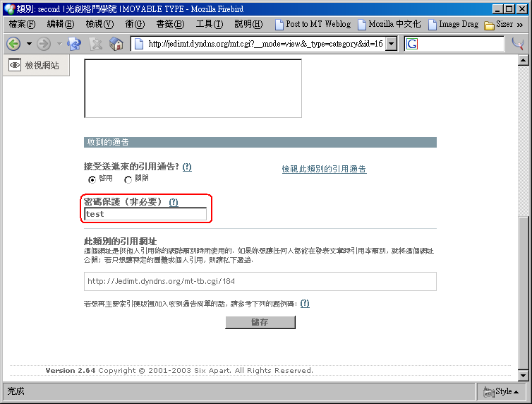Open Mozilla 中文化 bookmark
The image size is (532, 404).
coord(389,24)
